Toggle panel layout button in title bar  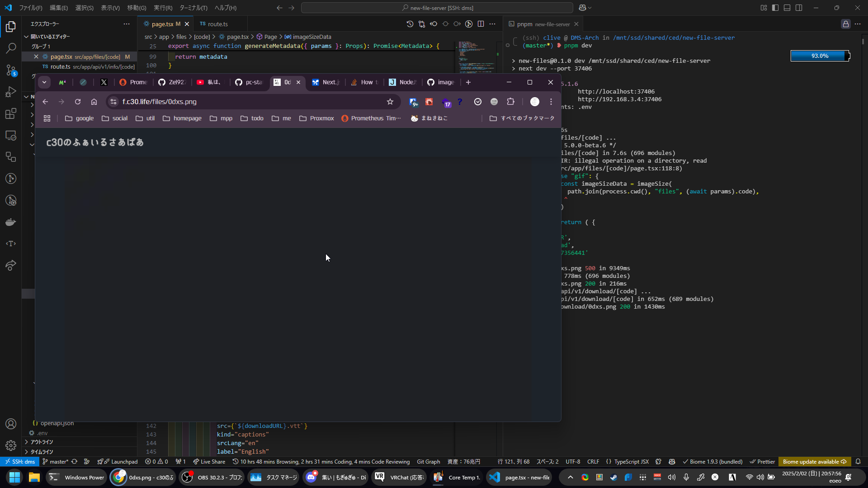[787, 8]
